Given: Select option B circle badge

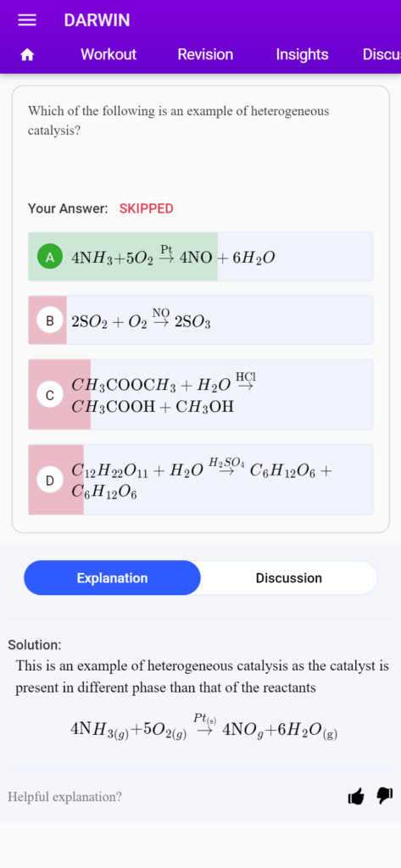Looking at the screenshot, I should click(50, 320).
